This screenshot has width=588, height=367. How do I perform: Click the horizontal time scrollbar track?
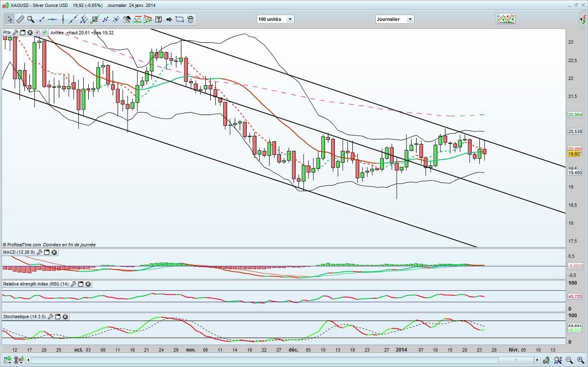(299, 359)
